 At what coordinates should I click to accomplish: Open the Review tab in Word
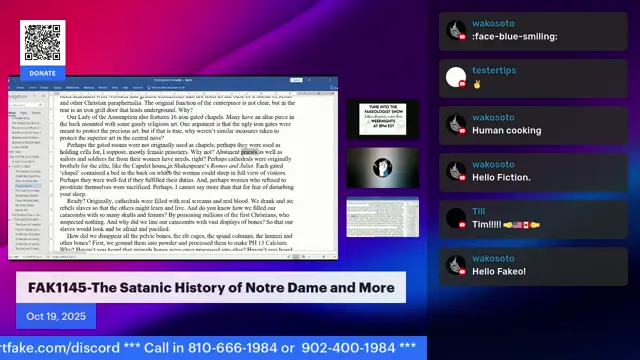tap(102, 87)
